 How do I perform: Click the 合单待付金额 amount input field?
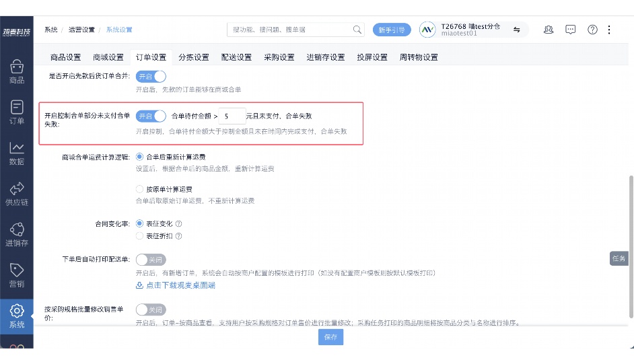click(x=233, y=116)
